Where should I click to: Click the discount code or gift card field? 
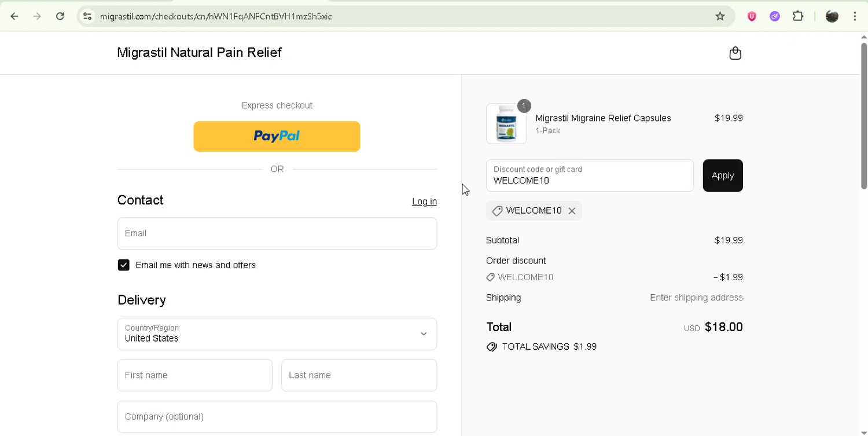point(590,175)
